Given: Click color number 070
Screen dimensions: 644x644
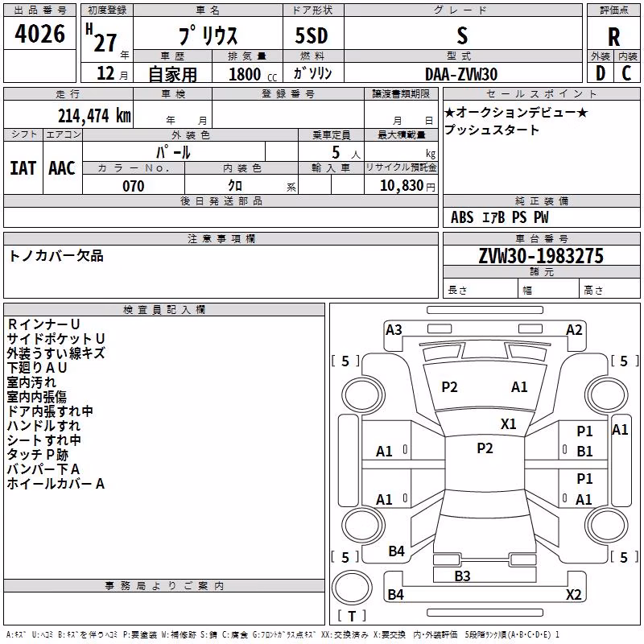Looking at the screenshot, I should [134, 186].
